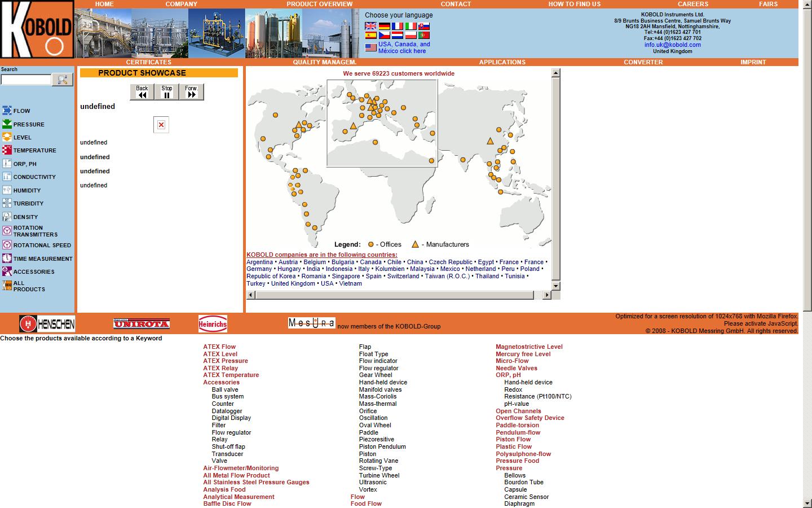
Task: Open the Flow category icon
Action: (7, 111)
